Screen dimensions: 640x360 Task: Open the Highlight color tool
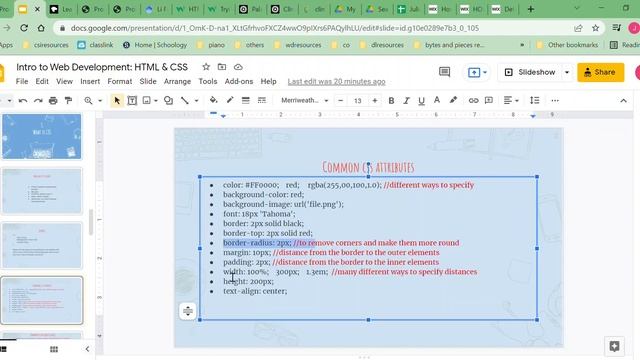pyautogui.click(x=453, y=100)
